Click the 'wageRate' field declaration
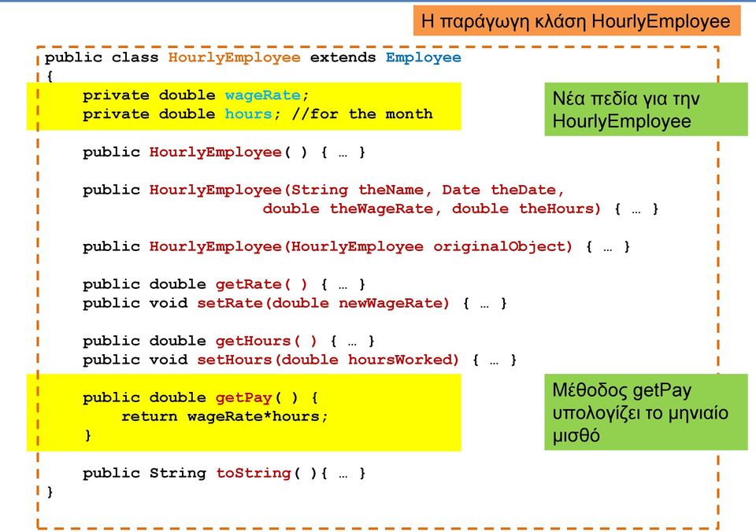This screenshot has height=532, width=756. point(196,95)
